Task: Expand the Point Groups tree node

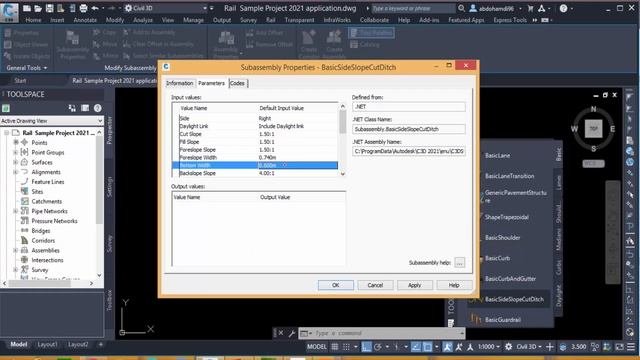Action: [x=16, y=152]
